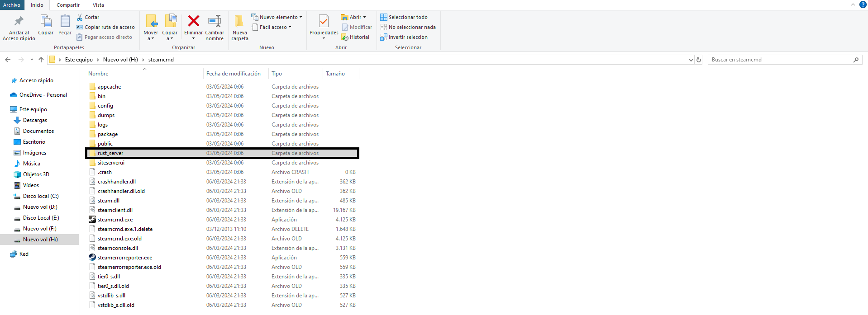Go up one folder level arrow
The height and width of the screenshot is (315, 868).
(x=41, y=60)
